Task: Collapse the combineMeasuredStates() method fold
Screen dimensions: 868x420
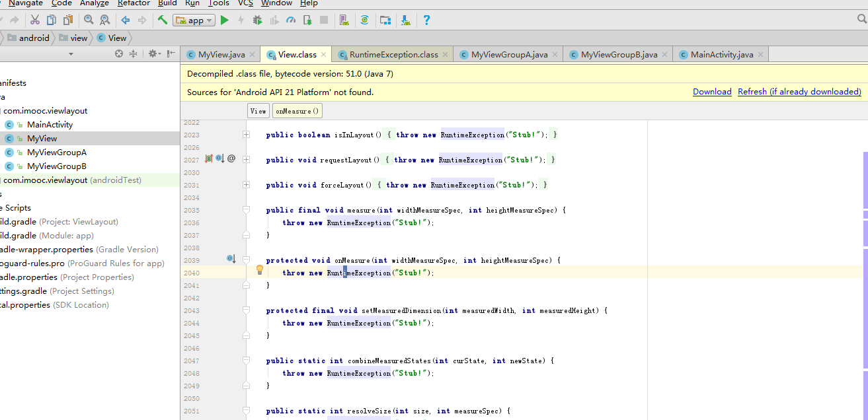Action: (247, 361)
